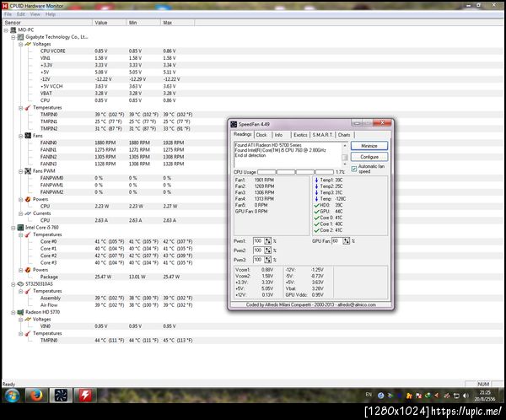Click the HDD green checkmark icon
This screenshot has height=420, width=506.
(x=316, y=205)
